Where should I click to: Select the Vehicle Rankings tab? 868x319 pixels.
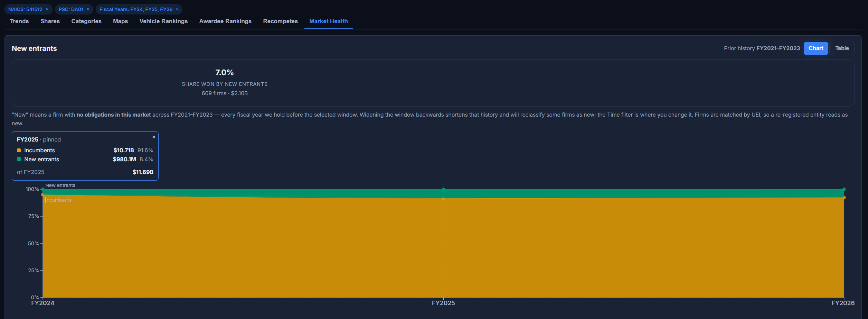[x=163, y=21]
